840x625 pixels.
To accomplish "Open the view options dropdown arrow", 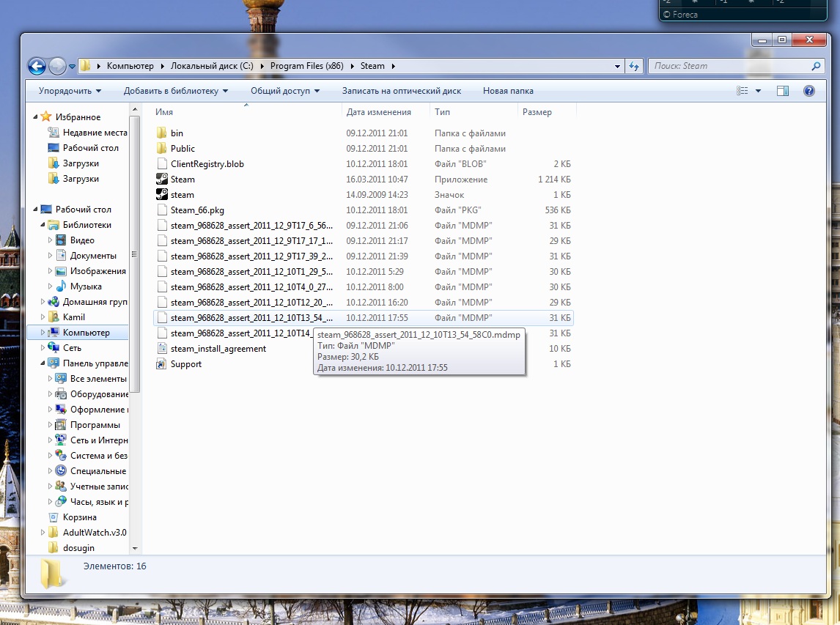I will [758, 91].
